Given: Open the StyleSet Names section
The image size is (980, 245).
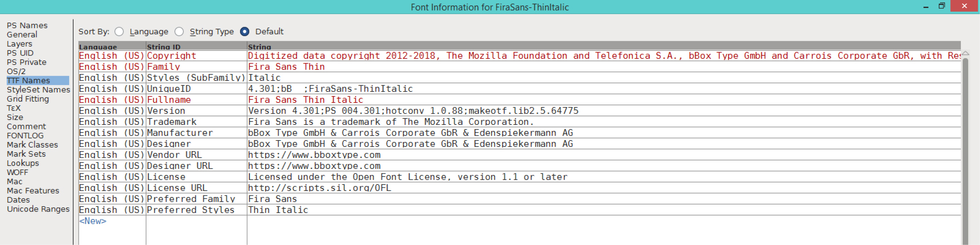Looking at the screenshot, I should (x=39, y=89).
